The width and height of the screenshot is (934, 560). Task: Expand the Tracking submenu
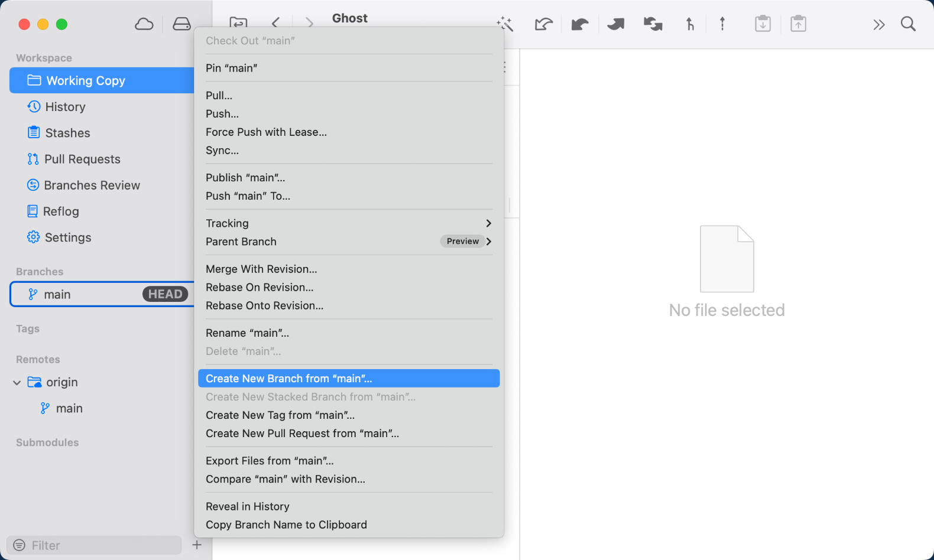pos(348,223)
